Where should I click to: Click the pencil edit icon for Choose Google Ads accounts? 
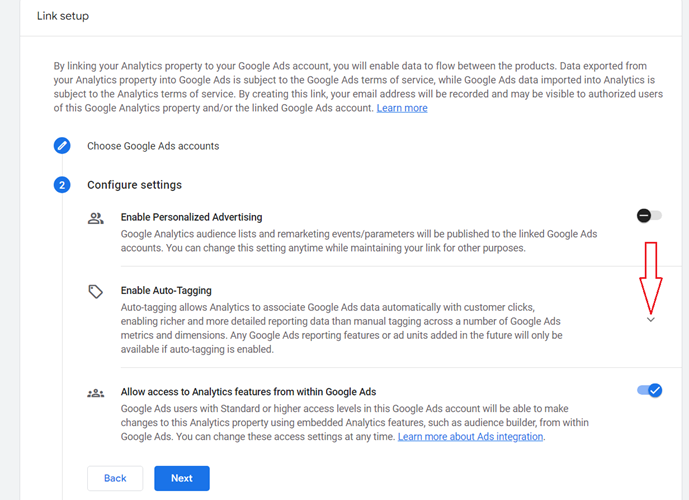62,145
